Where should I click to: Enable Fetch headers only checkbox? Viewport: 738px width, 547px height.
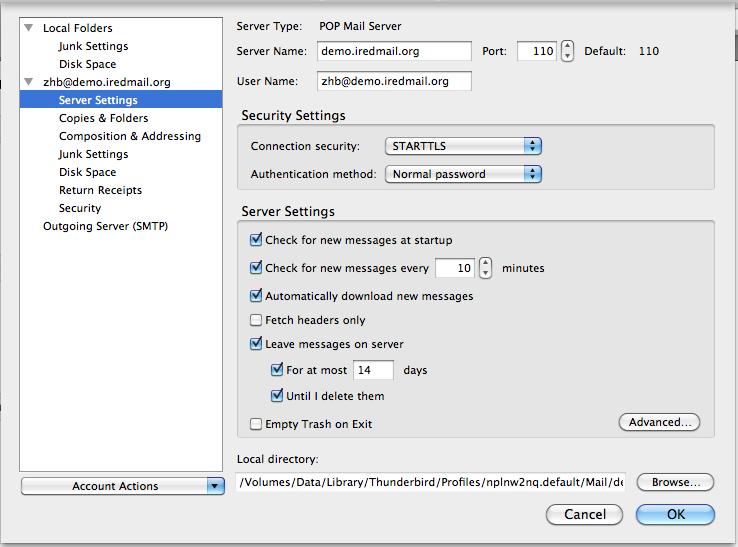(256, 320)
